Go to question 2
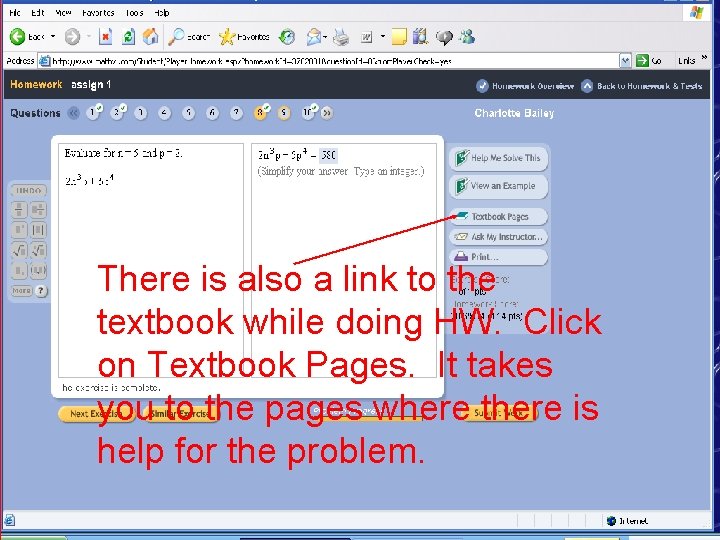 [117, 113]
